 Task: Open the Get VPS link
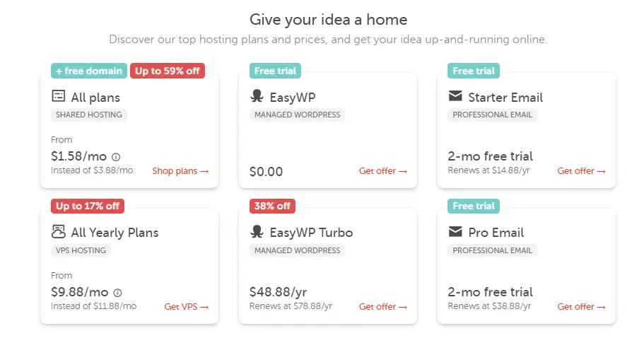point(187,306)
